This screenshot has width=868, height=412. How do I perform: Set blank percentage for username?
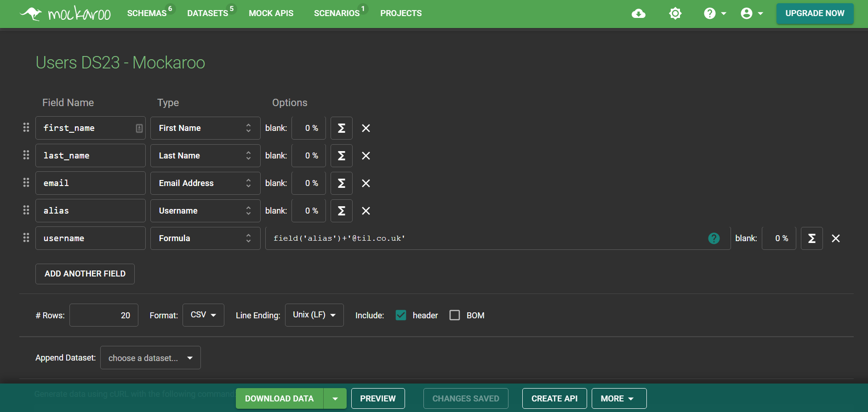point(779,238)
